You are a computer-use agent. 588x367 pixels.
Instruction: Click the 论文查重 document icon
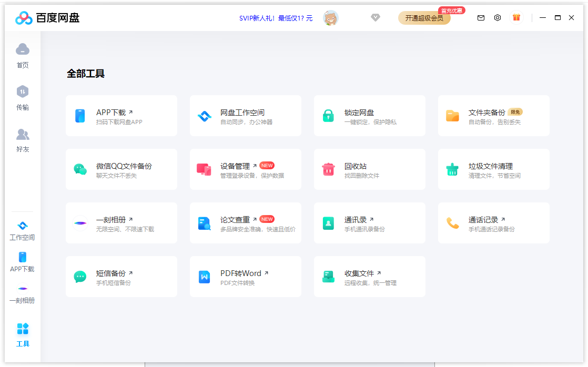204,223
